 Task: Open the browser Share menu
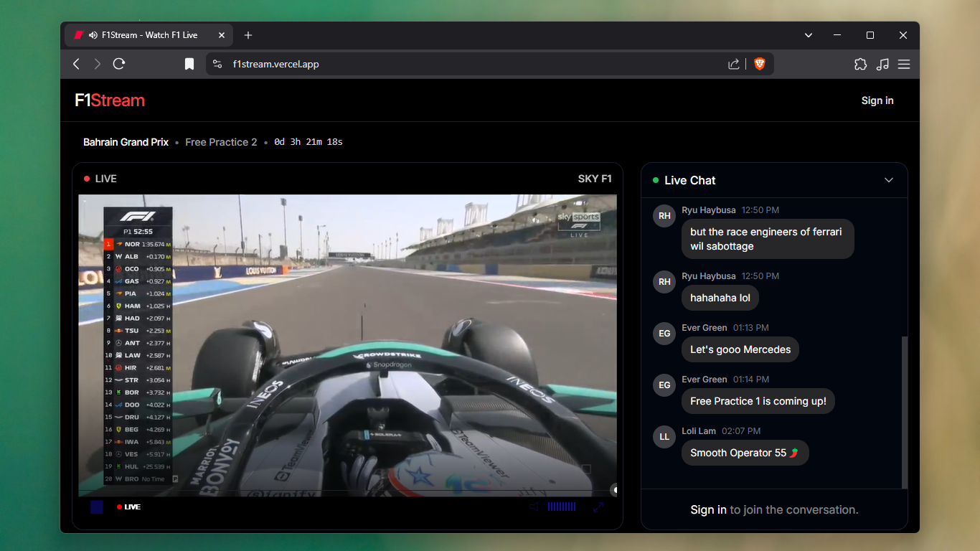(733, 64)
